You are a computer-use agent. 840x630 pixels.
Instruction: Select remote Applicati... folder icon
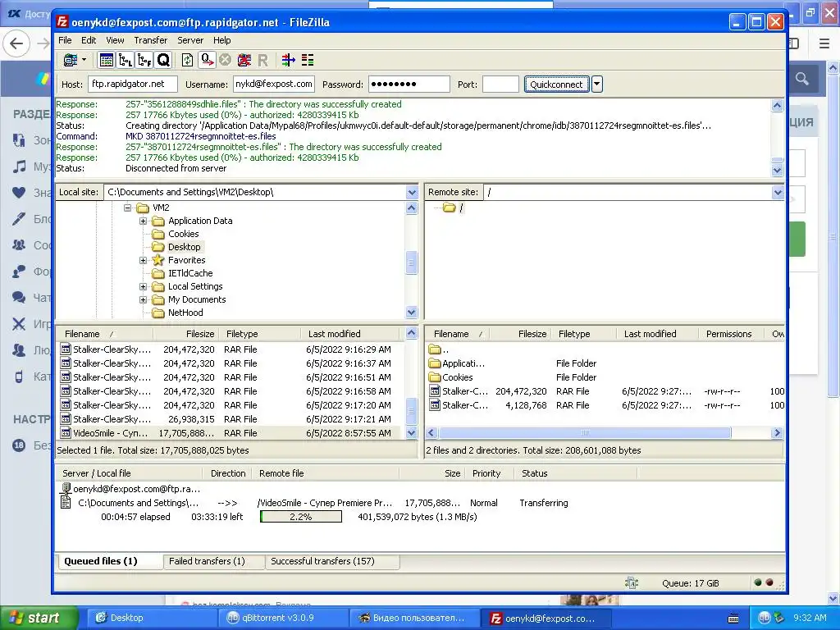435,363
